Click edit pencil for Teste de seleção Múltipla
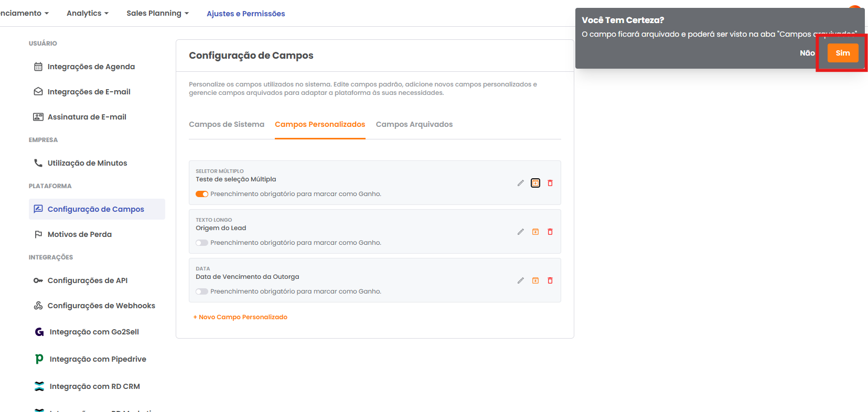 [x=520, y=183]
